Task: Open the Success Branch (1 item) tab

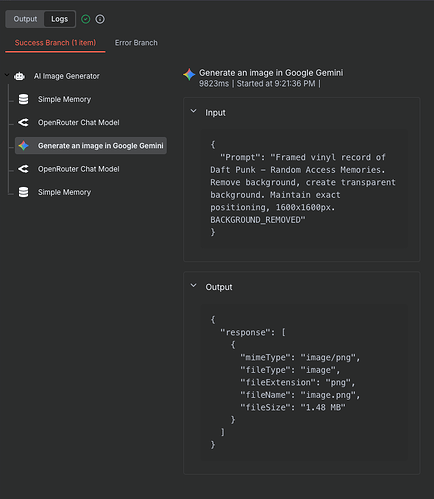Action: (55, 43)
